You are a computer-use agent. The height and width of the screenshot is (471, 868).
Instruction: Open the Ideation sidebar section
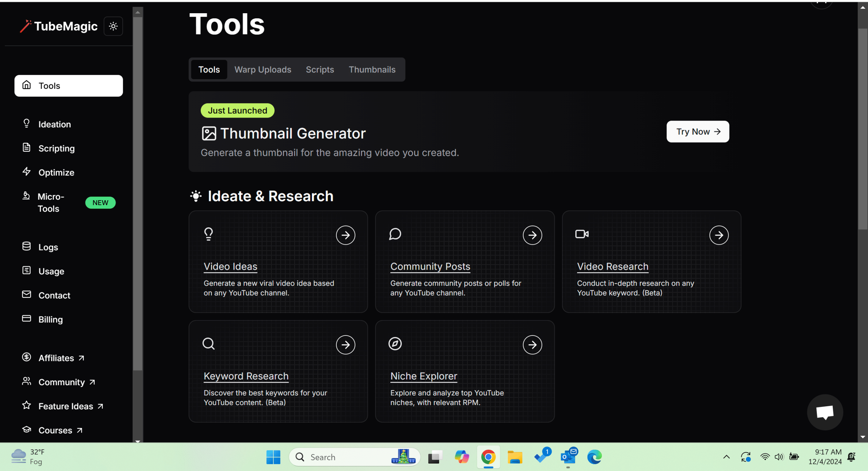[x=55, y=124]
